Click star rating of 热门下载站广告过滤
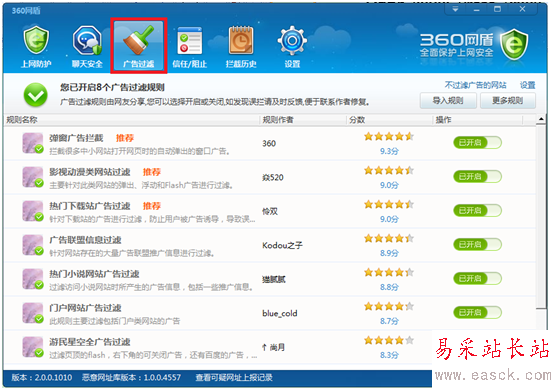This screenshot has width=552, height=390. tap(389, 205)
